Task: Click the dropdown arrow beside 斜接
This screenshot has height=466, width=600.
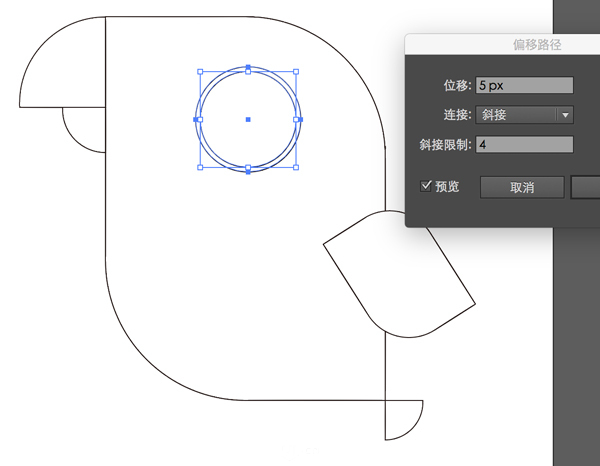Action: click(x=565, y=115)
